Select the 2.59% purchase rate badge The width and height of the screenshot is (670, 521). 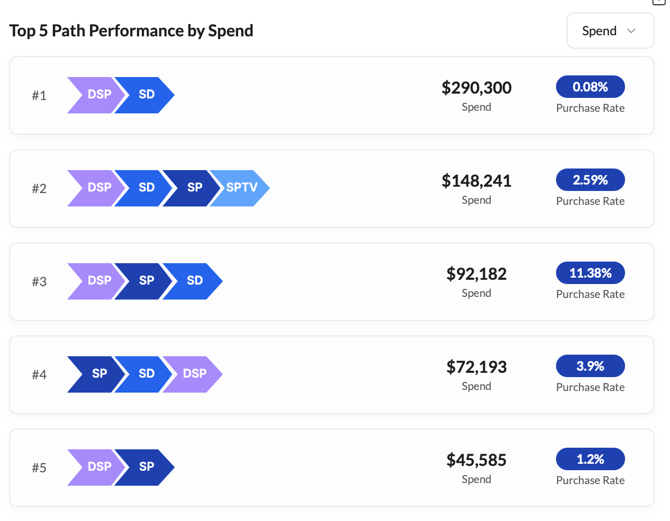tap(590, 180)
